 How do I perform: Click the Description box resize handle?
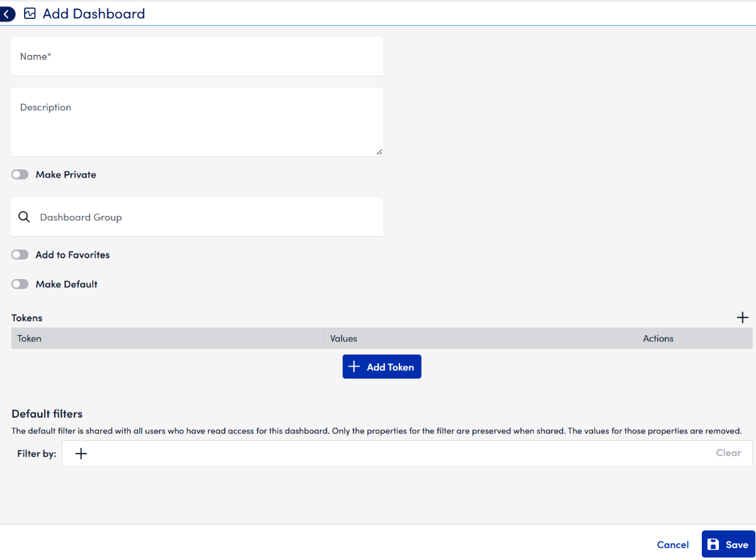coord(379,152)
